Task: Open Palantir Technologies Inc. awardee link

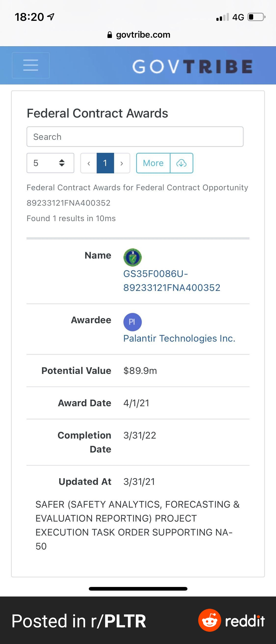Action: click(179, 338)
